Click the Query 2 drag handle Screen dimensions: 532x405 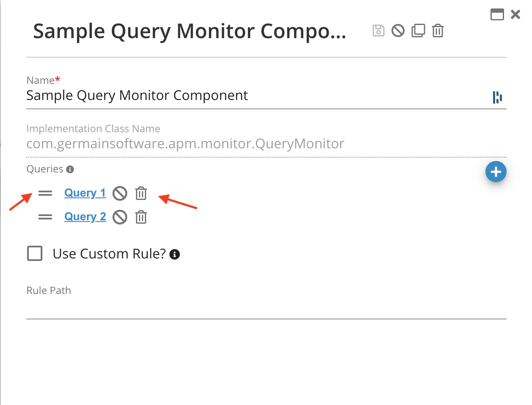pyautogui.click(x=45, y=217)
